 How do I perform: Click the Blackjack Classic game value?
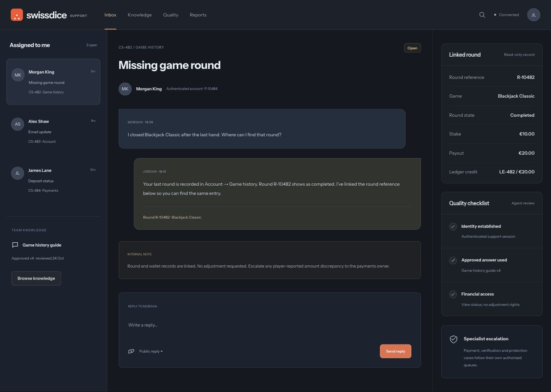[x=516, y=96]
